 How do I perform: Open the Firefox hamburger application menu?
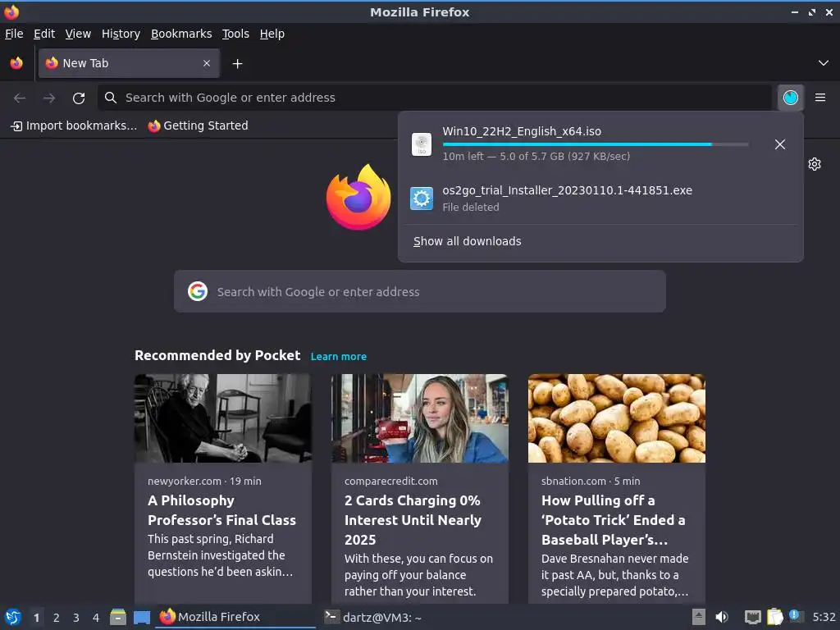[819, 98]
